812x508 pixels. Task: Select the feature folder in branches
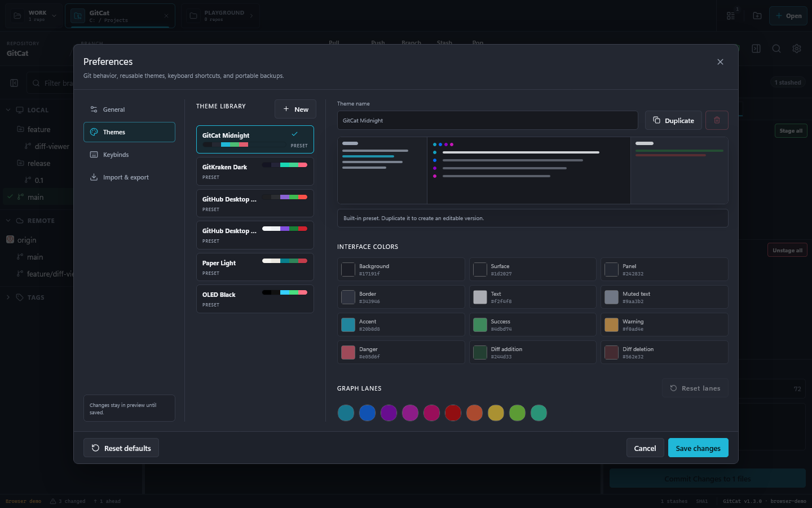[x=39, y=129]
